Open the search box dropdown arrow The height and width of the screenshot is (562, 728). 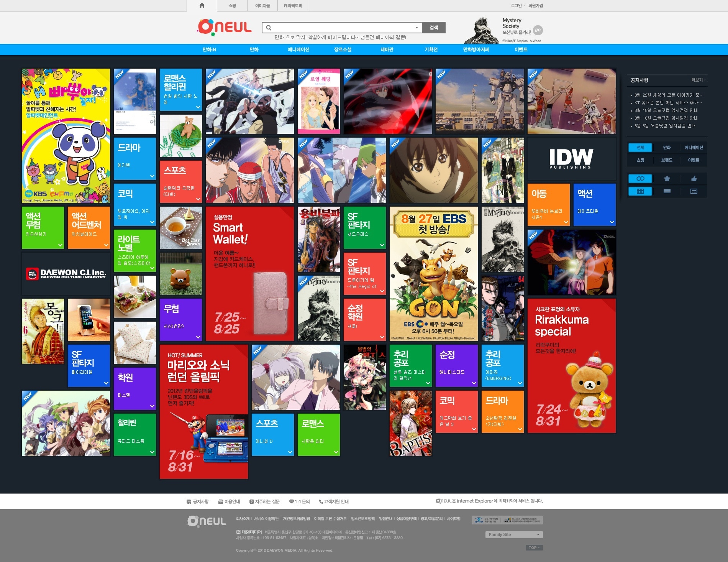tap(416, 28)
